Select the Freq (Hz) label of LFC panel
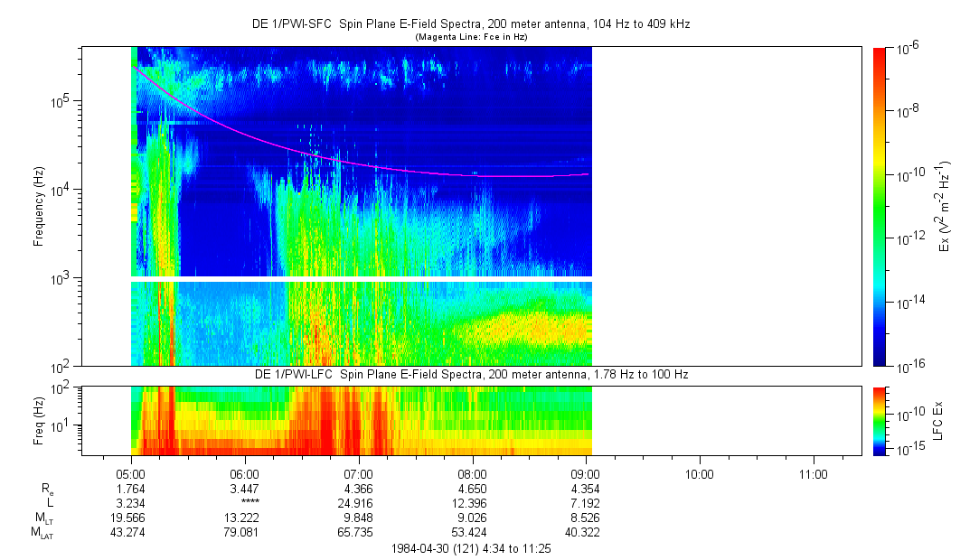 point(40,420)
